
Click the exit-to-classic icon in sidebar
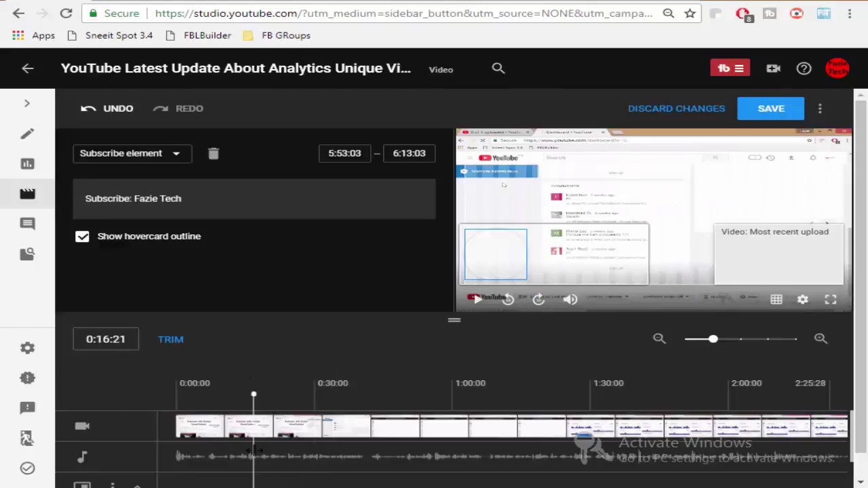coord(27,438)
